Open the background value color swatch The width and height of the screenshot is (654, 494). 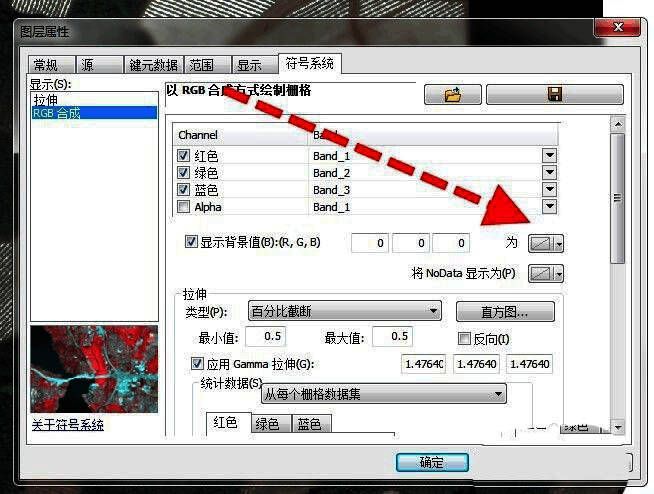tap(546, 243)
